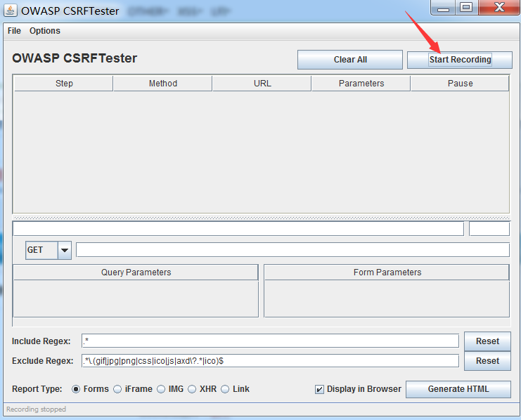
Task: Minimize the CSRFTester window
Action: [443, 8]
